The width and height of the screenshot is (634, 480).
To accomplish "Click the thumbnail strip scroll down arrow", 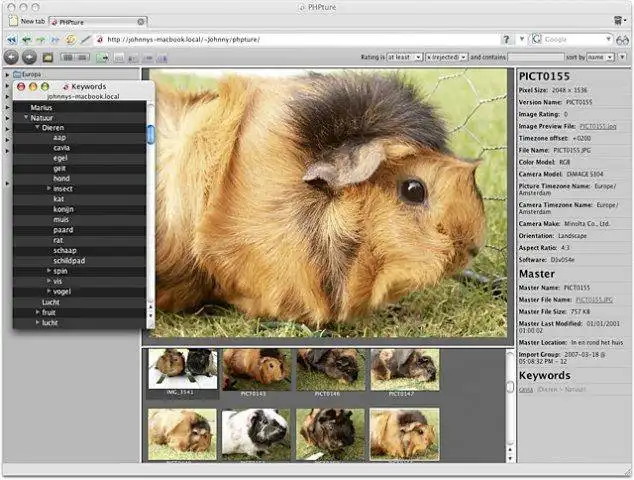I will pos(510,459).
